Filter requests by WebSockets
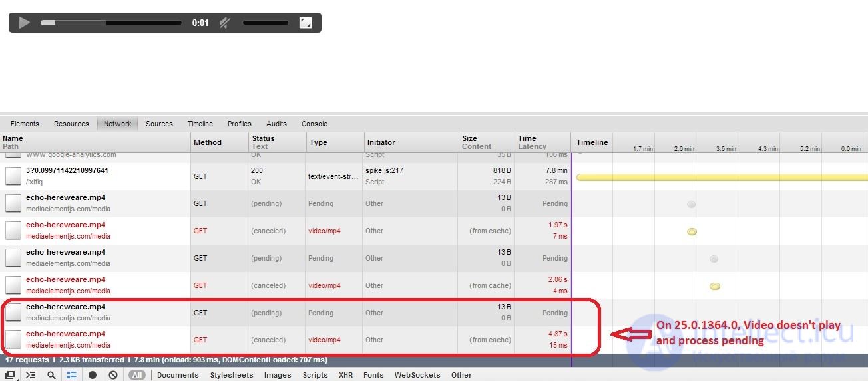This screenshot has width=868, height=381. point(417,375)
